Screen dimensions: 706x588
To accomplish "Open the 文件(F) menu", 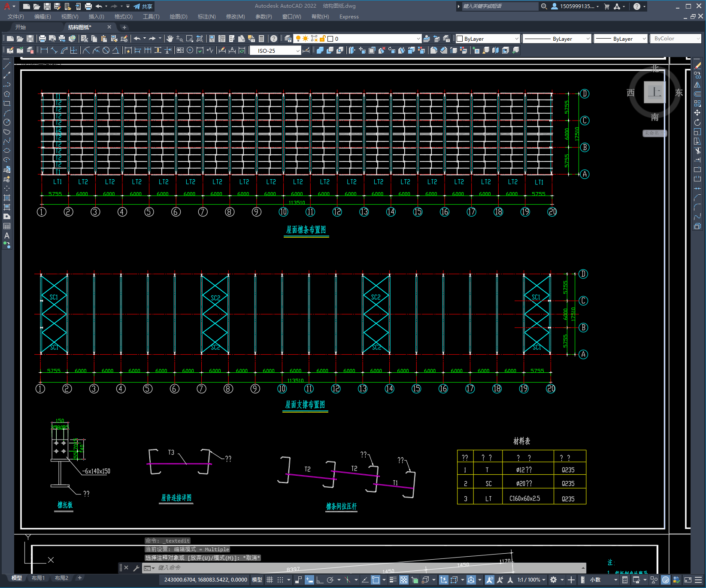I will [x=16, y=17].
